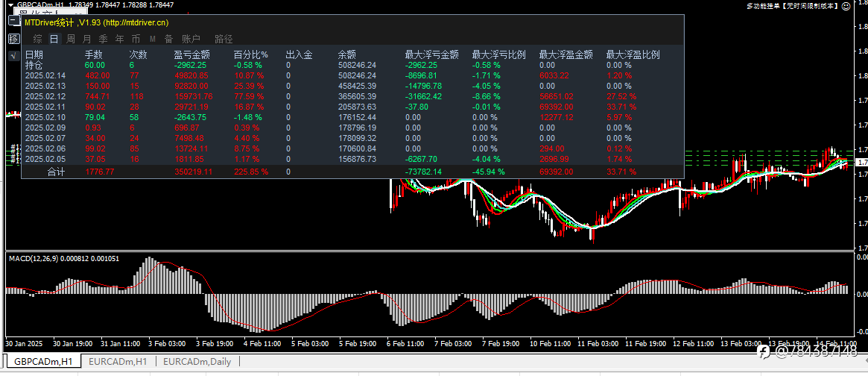This screenshot has width=868, height=376.
Task: Select the 季 quarterly statistics tab
Action: tap(103, 39)
